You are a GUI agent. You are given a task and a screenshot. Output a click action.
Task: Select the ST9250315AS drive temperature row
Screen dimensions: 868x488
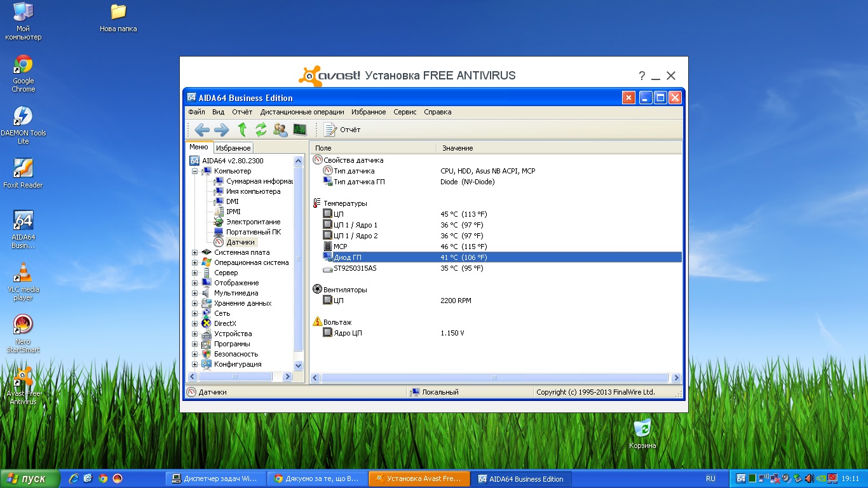pyautogui.click(x=496, y=268)
